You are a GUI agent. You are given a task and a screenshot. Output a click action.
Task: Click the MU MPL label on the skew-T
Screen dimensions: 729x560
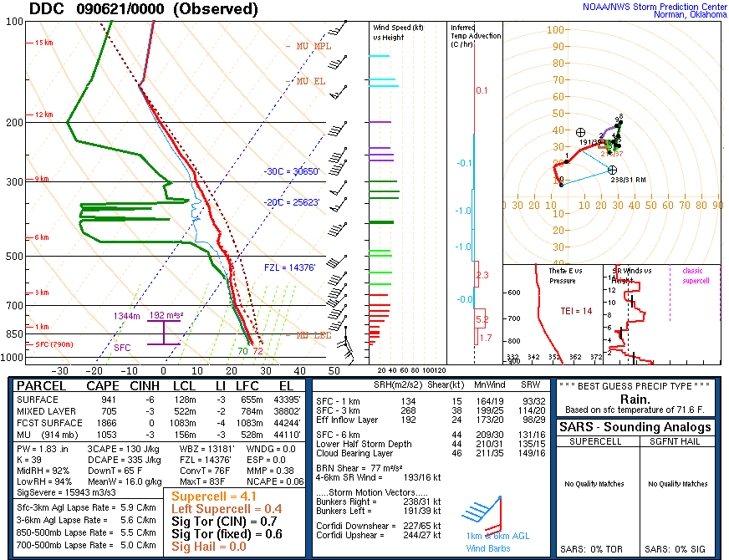pyautogui.click(x=308, y=46)
